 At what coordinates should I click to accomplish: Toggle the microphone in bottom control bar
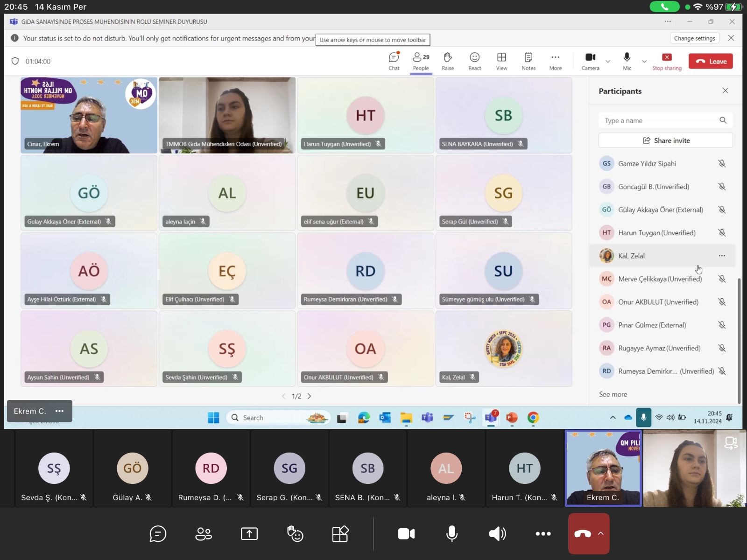coord(451,533)
